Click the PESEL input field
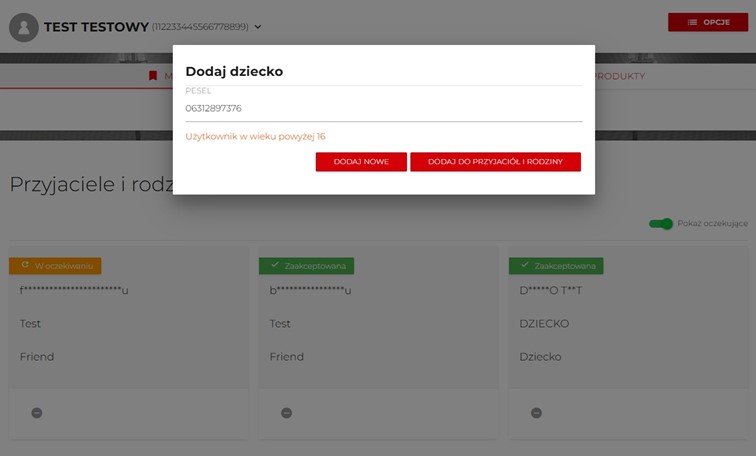This screenshot has width=756, height=456. point(383,108)
